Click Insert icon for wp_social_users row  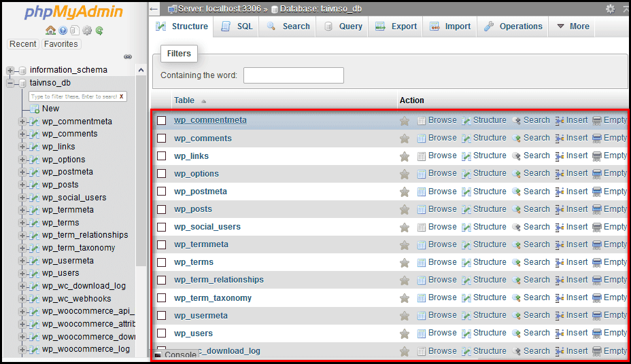click(560, 227)
